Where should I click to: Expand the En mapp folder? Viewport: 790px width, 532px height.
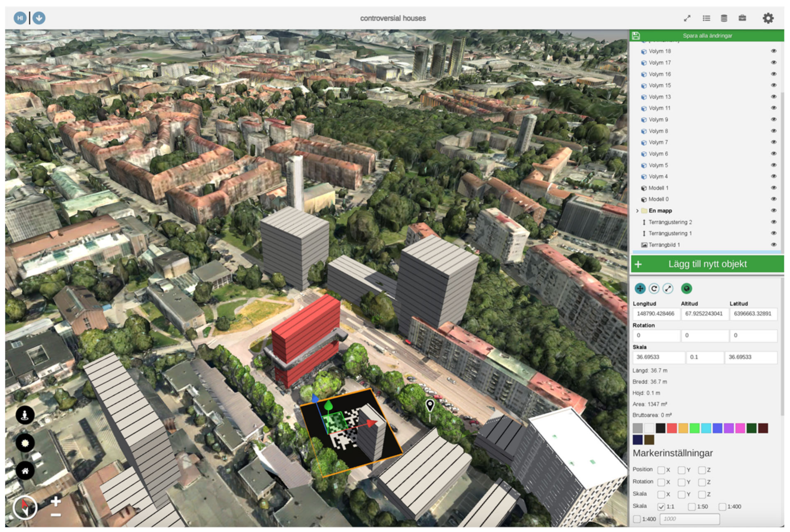coord(637,211)
